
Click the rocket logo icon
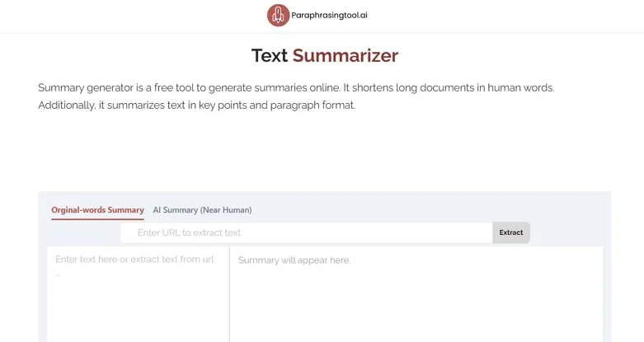pos(278,15)
